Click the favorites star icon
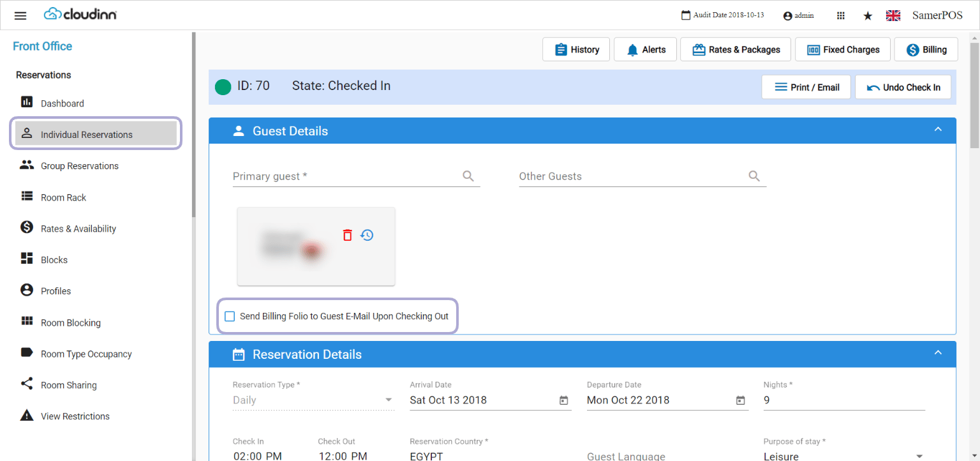Image resolution: width=980 pixels, height=461 pixels. (x=868, y=15)
